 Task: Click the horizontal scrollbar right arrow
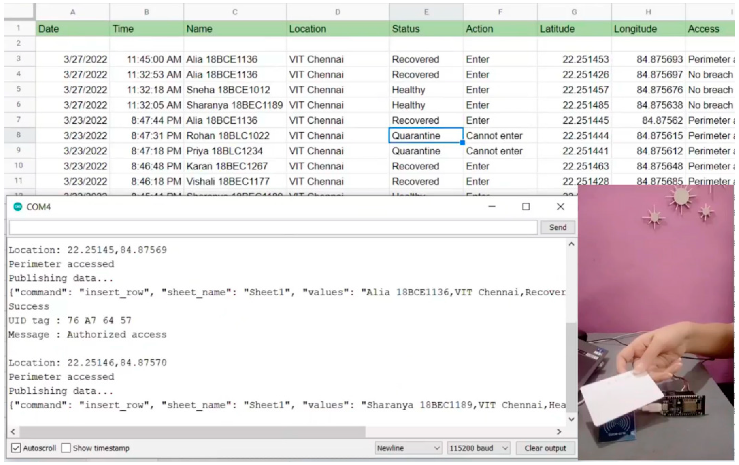(x=560, y=430)
